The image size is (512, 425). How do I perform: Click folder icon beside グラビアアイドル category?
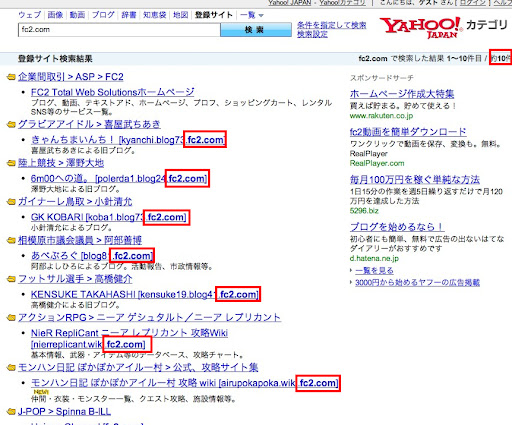tap(11, 125)
